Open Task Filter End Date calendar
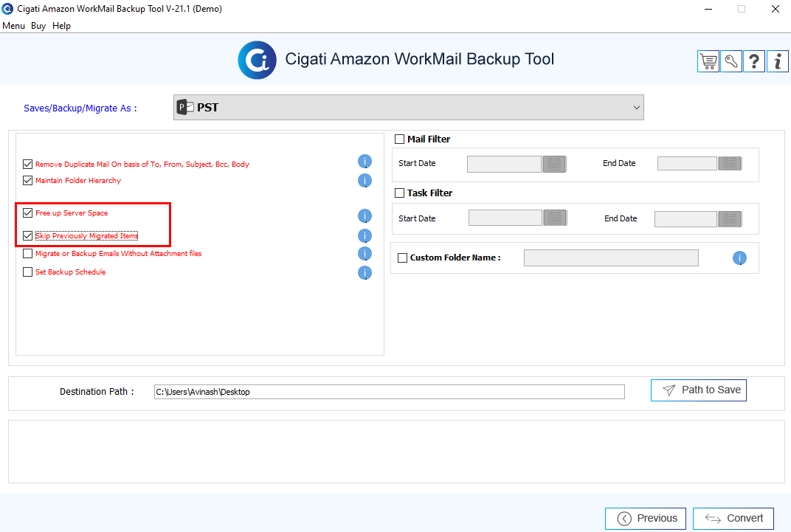Screen dimensions: 791x532 click(730, 219)
